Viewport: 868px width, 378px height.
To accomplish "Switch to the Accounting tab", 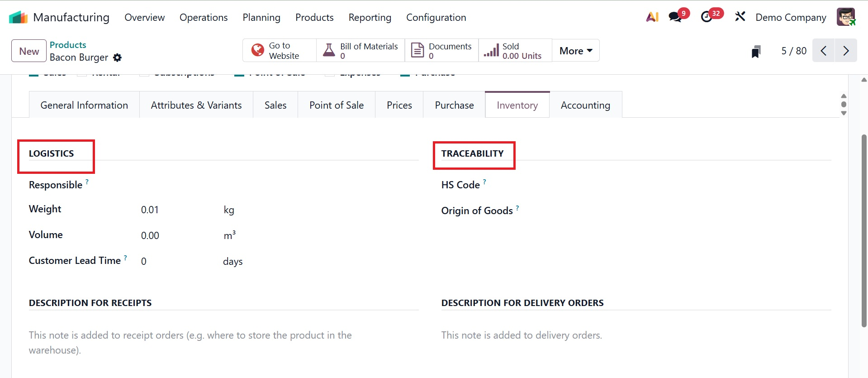I will click(585, 105).
